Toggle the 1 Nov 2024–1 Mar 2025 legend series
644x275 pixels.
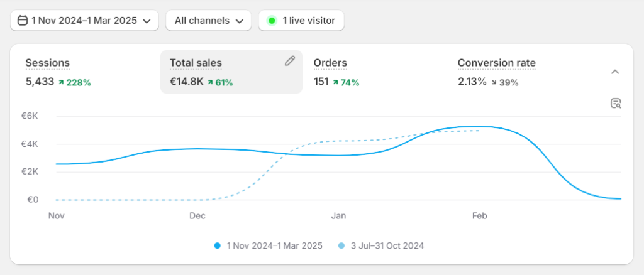point(274,245)
